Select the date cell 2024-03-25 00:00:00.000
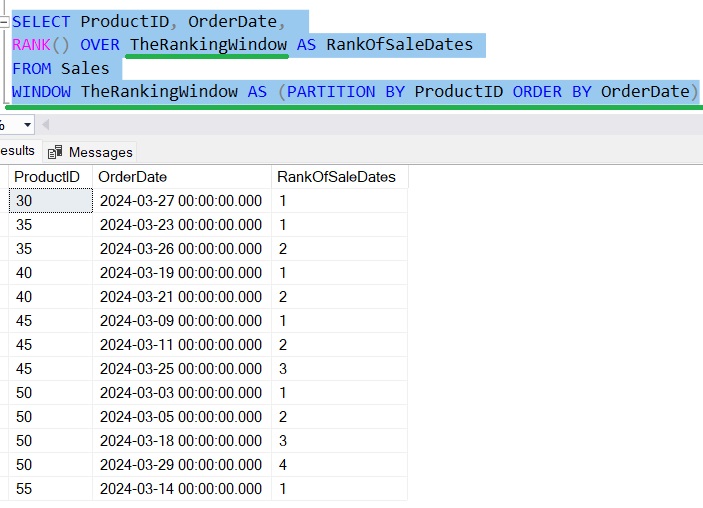The width and height of the screenshot is (703, 508). [182, 369]
